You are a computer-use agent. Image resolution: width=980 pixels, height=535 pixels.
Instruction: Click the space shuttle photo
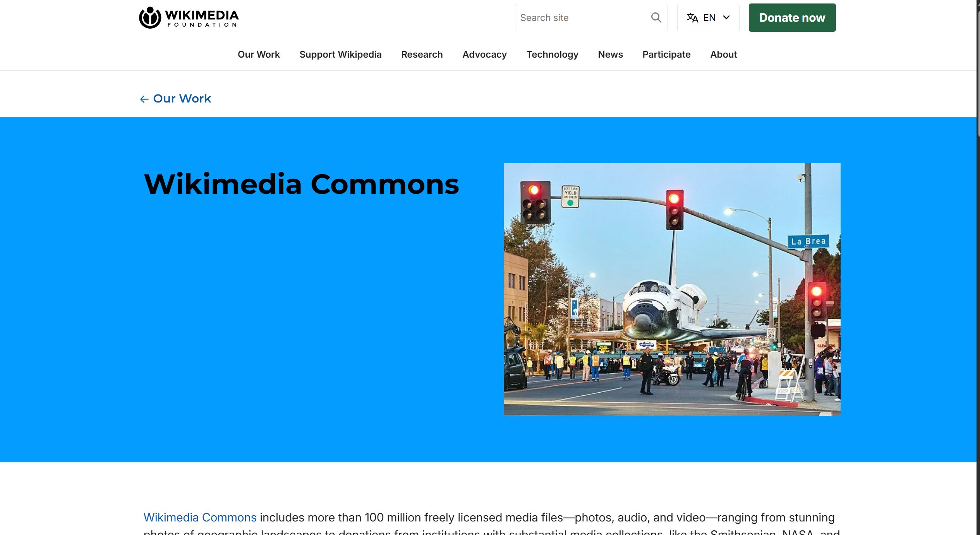click(672, 289)
